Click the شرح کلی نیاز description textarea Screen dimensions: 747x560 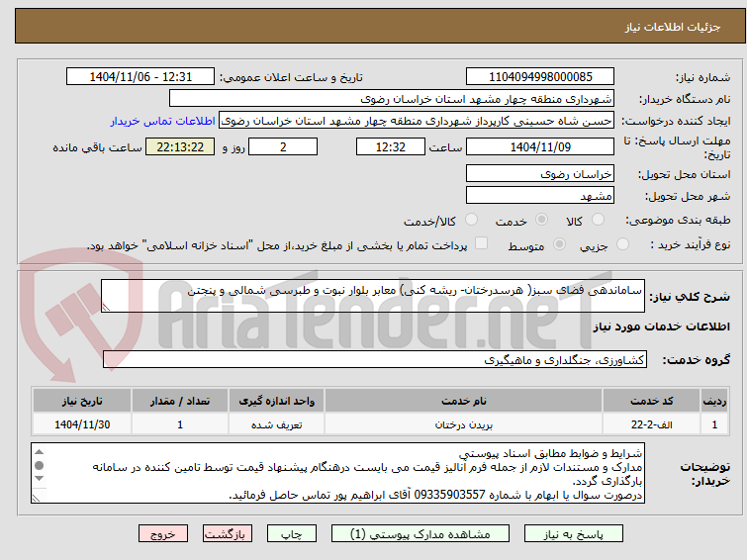coord(373,296)
